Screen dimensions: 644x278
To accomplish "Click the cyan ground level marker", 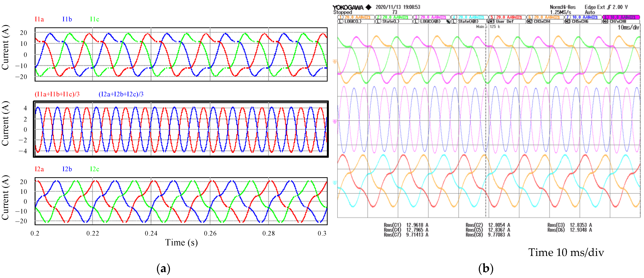I will (335, 183).
